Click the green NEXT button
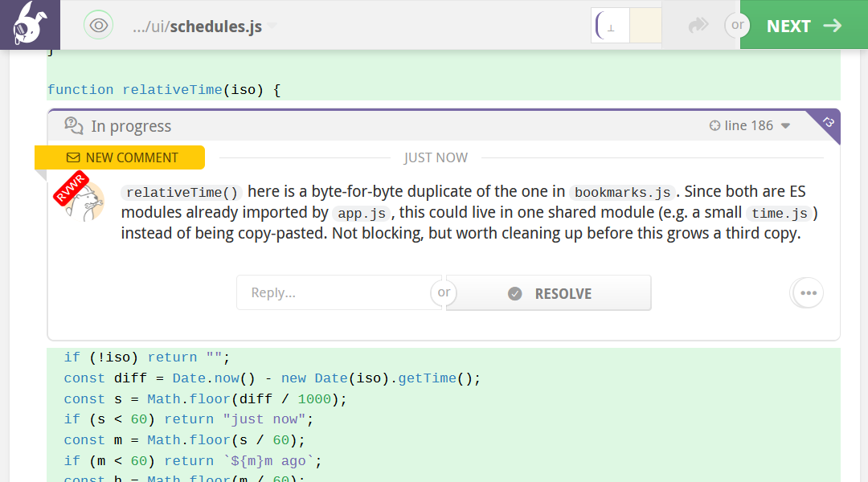 tap(804, 25)
